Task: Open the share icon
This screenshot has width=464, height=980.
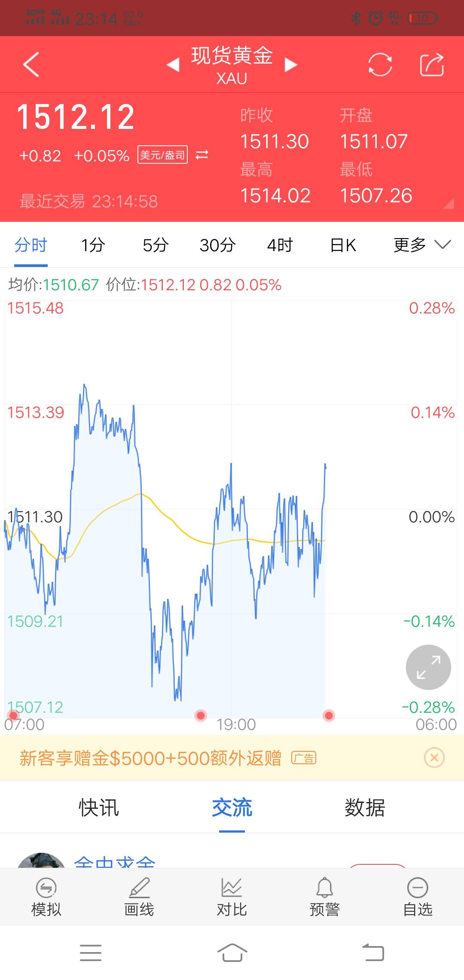Action: (432, 64)
